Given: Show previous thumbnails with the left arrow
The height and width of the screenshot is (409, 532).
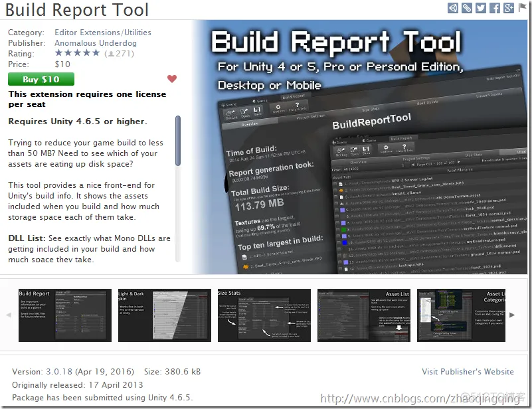Looking at the screenshot, I should tap(9, 315).
